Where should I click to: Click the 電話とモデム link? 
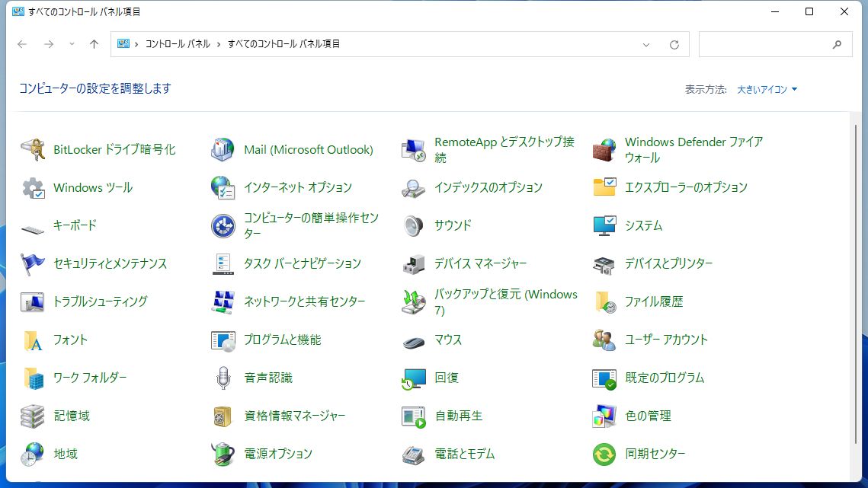click(464, 455)
